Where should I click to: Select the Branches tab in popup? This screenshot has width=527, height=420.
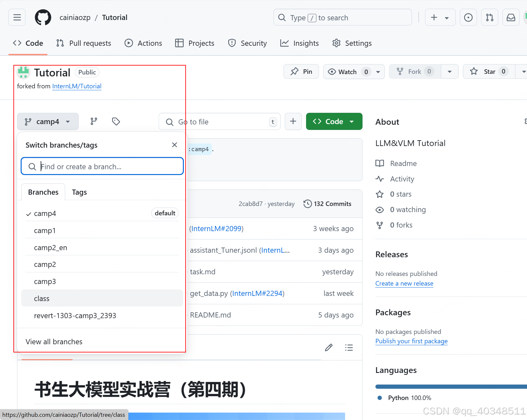tap(43, 192)
